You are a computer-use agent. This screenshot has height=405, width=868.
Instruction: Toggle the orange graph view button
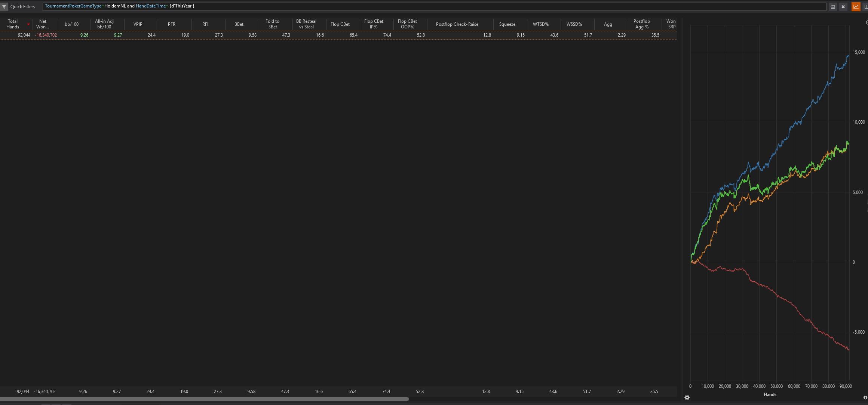[x=856, y=7]
